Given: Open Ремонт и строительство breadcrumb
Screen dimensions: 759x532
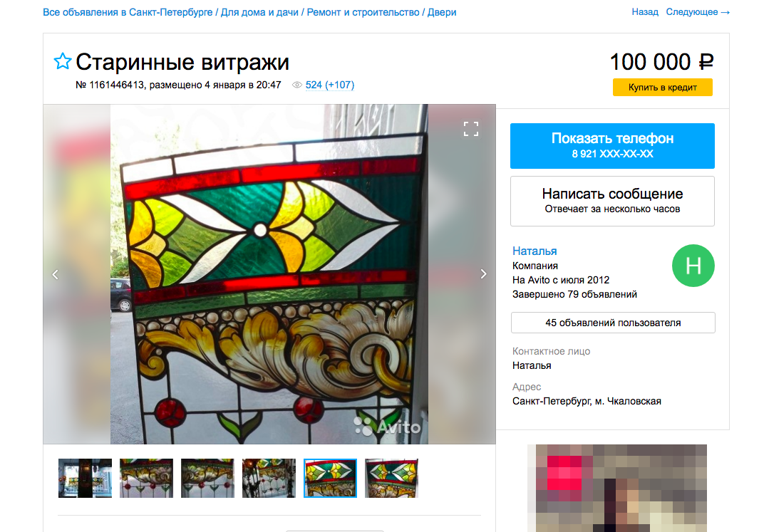Looking at the screenshot, I should 363,12.
